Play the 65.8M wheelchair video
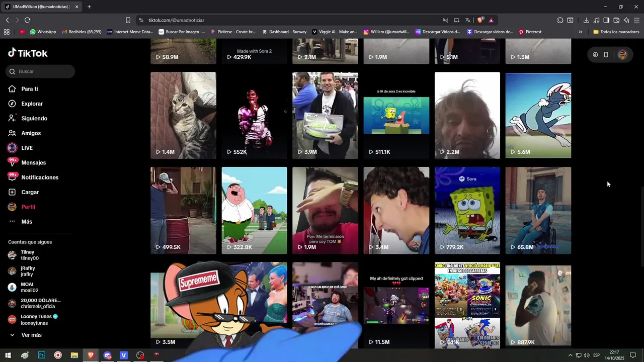 (538, 210)
